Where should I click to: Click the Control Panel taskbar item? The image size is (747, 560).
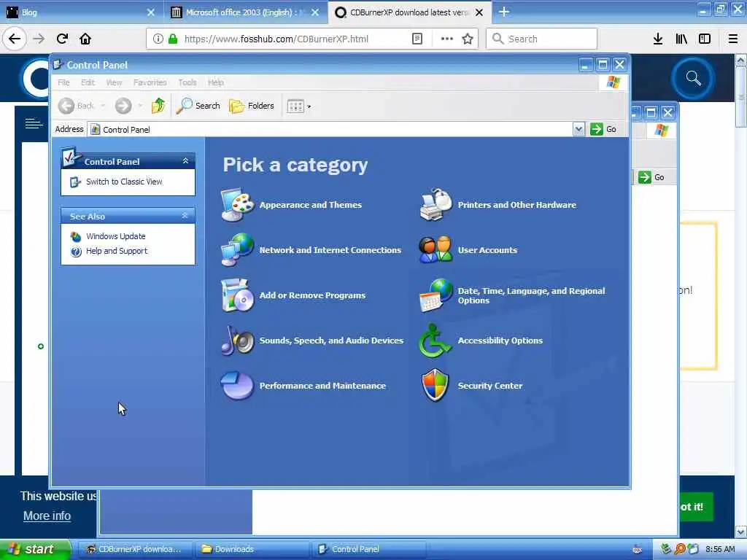click(369, 549)
